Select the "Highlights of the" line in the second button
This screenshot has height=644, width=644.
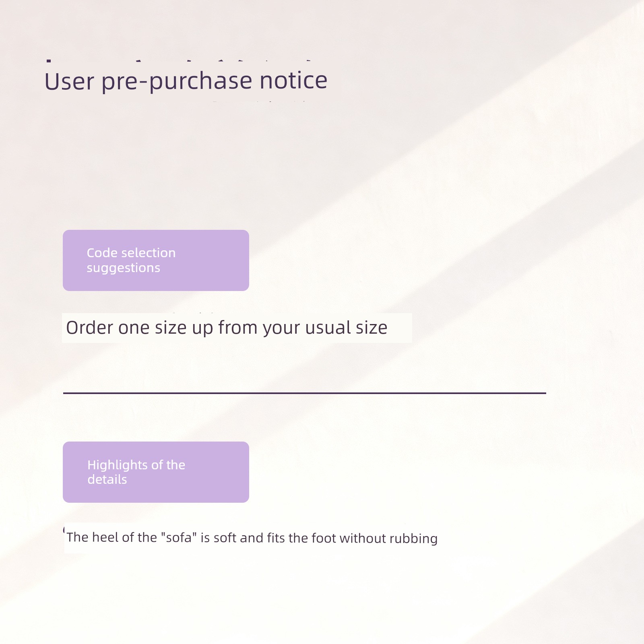136,465
